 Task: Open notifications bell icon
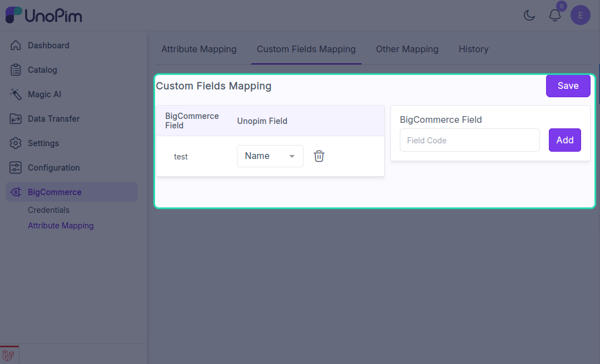(x=555, y=16)
